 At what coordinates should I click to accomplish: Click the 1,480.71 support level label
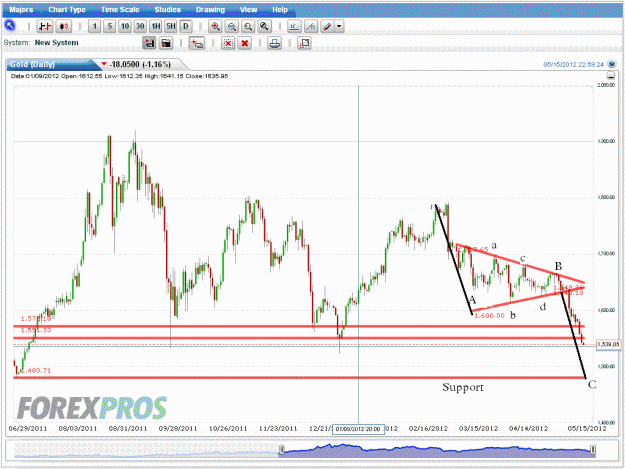coord(36,371)
